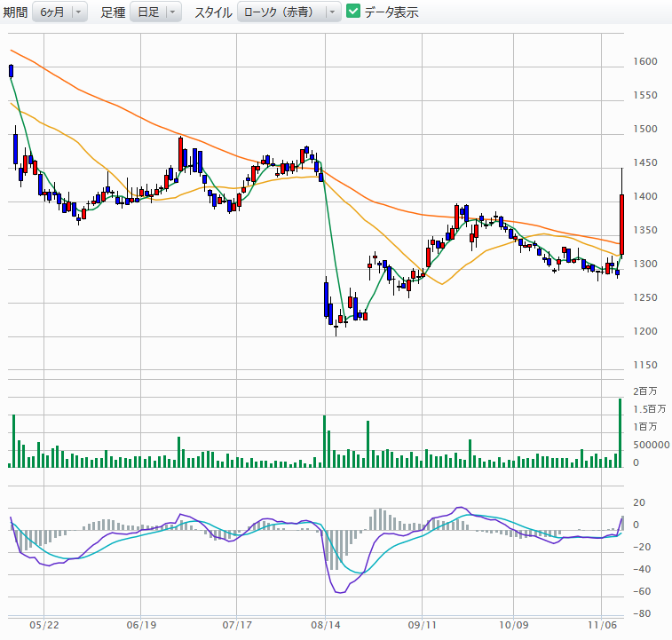Click the arrow on the 日足 selector
This screenshot has width=672, height=640.
pyautogui.click(x=171, y=12)
